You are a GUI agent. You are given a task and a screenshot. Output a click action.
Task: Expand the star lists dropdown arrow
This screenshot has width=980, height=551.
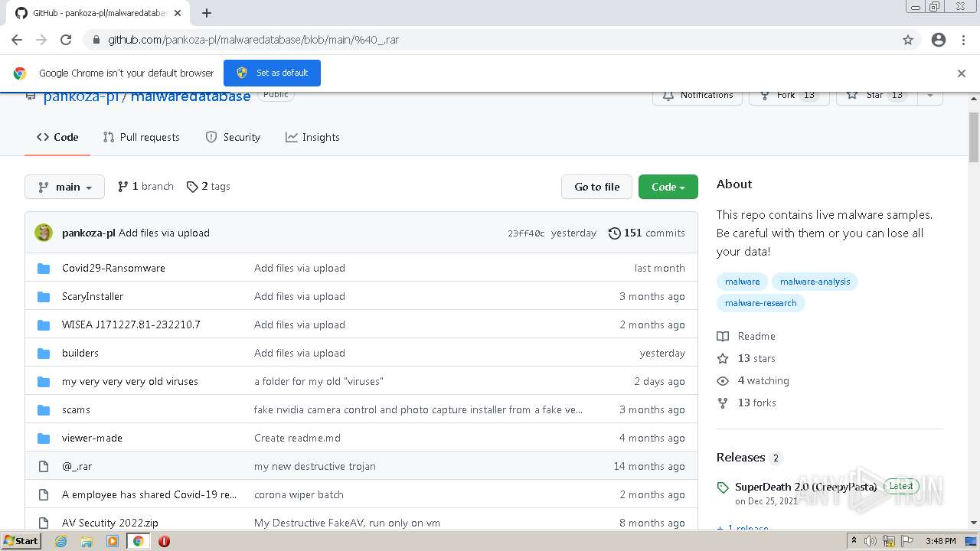(x=930, y=96)
